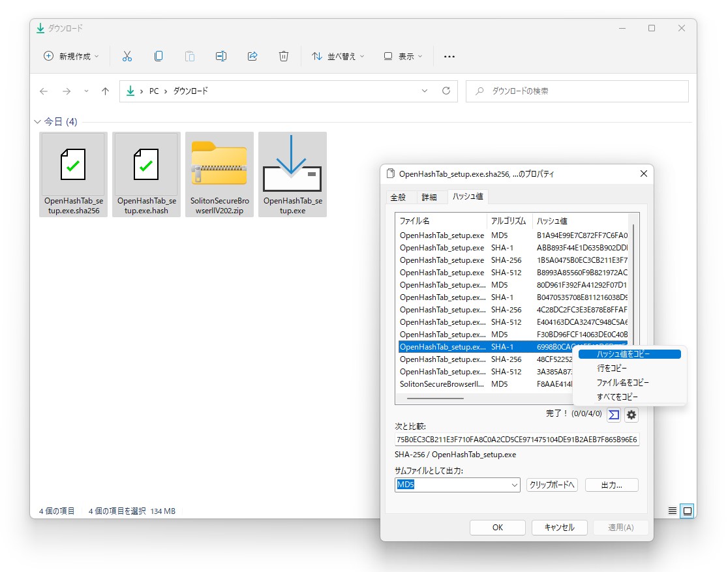Viewport: 728px width, 572px height.
Task: Select the OpenHashTab_setup.exe MD5 row
Action: click(x=513, y=235)
